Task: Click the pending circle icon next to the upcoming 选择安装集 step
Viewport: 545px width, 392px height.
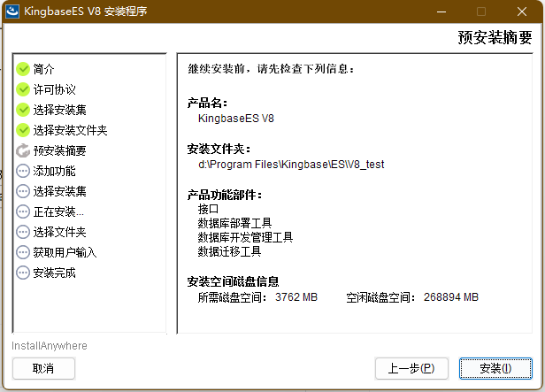Action: 23,191
